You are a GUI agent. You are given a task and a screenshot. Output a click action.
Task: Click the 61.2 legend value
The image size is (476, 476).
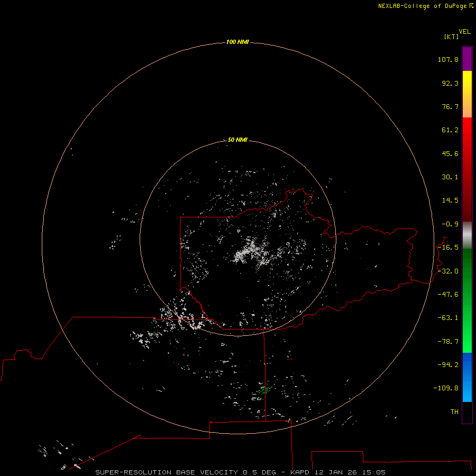(x=450, y=130)
